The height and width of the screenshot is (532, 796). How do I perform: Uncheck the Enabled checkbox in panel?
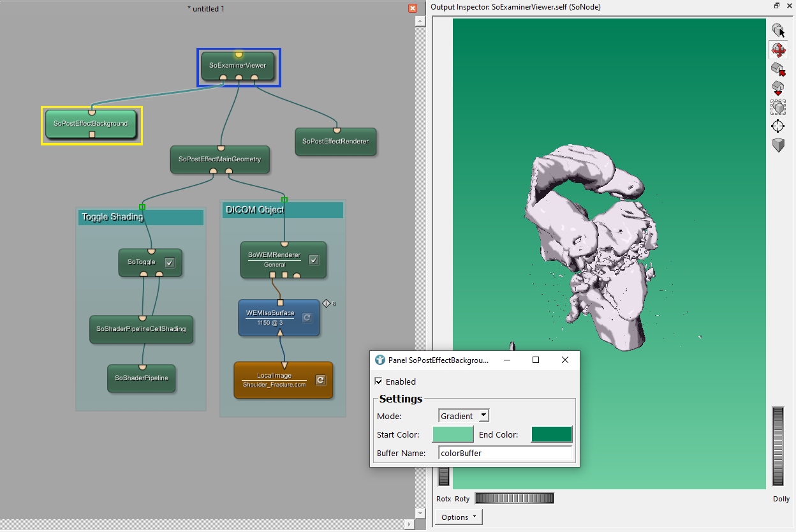tap(379, 381)
